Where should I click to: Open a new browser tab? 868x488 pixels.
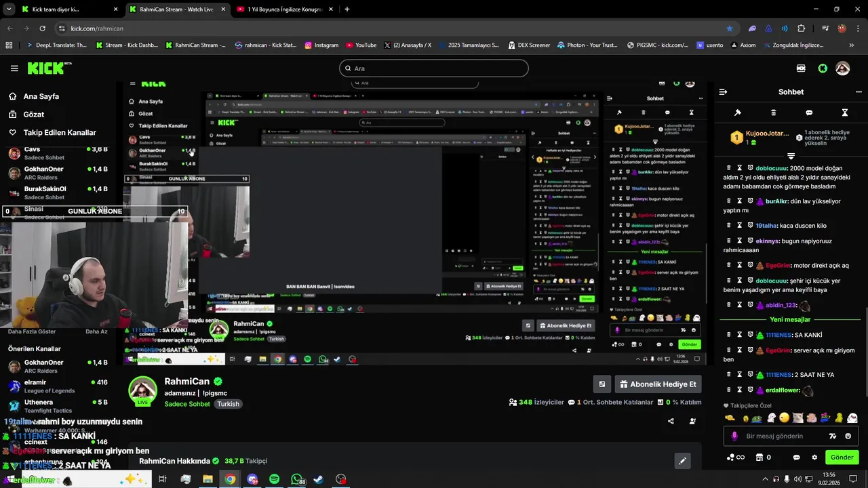click(x=347, y=9)
